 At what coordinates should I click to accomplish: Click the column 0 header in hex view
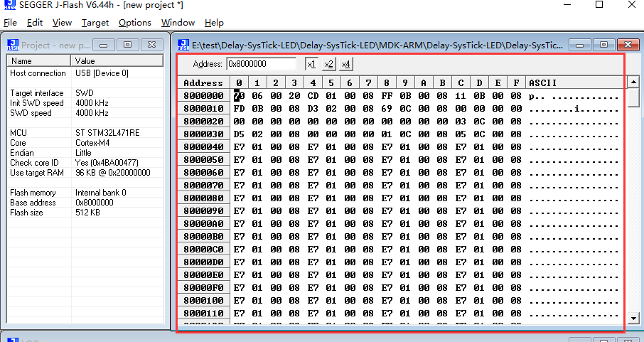239,82
